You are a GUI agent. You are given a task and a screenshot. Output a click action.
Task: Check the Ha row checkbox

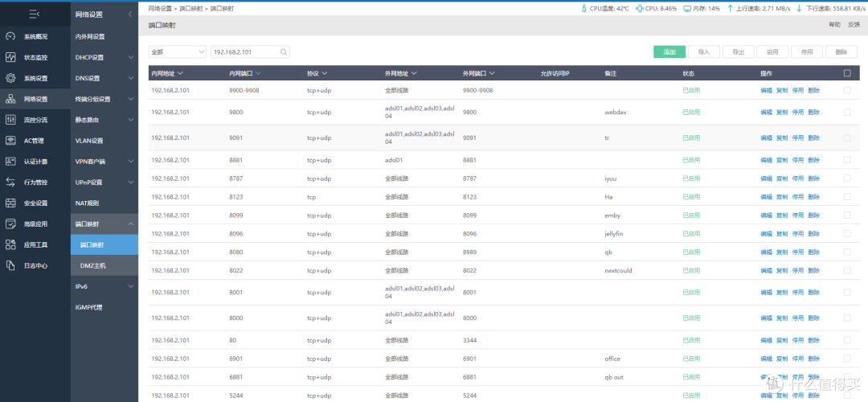pyautogui.click(x=847, y=196)
